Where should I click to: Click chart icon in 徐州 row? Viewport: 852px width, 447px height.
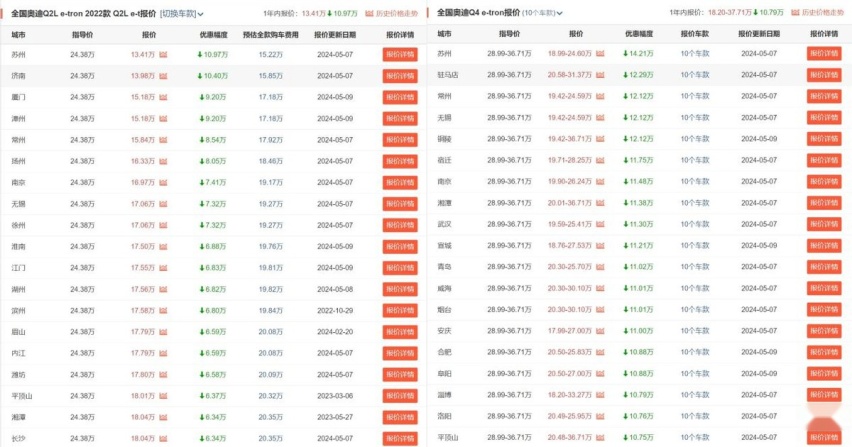coord(163,225)
